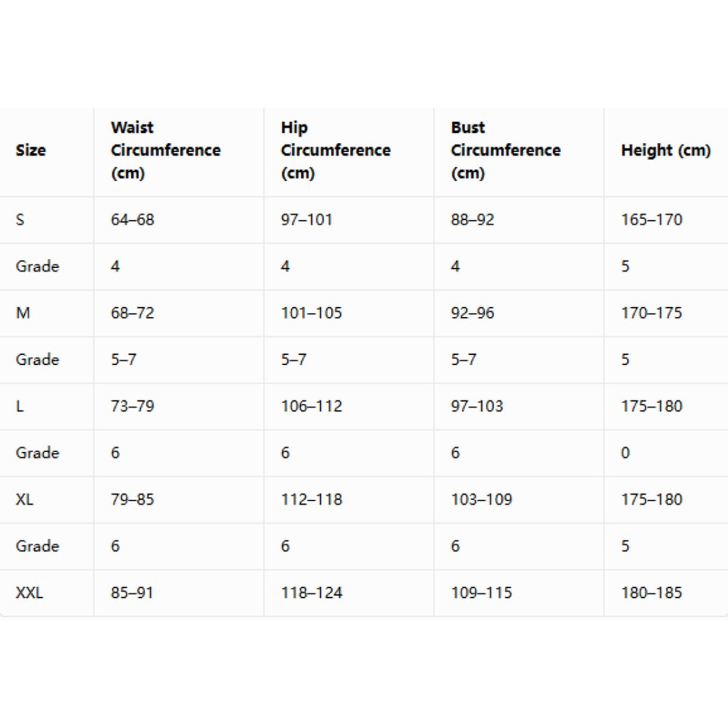The width and height of the screenshot is (728, 728).
Task: Click the 112–118 hip cell
Action: [311, 500]
